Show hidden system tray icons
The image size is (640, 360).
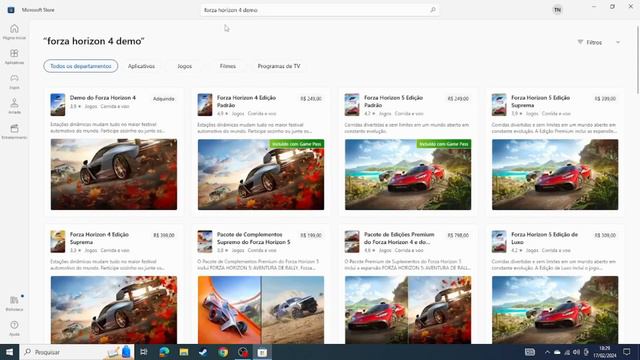pyautogui.click(x=547, y=352)
